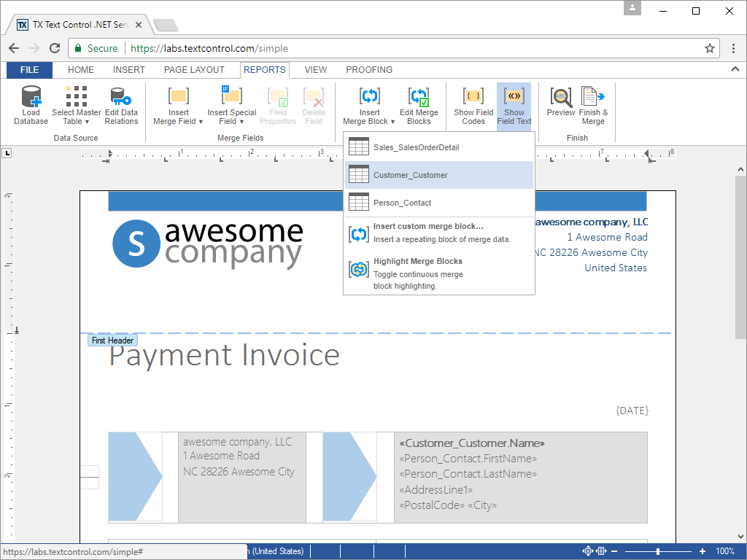Click the zoom in plus icon

click(x=703, y=551)
